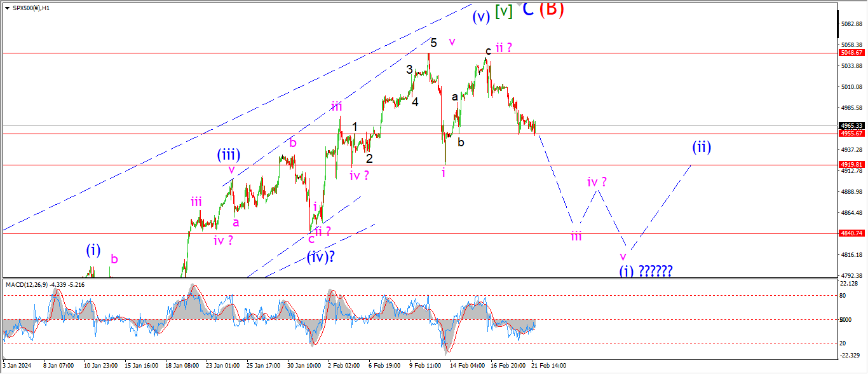The image size is (868, 374).
Task: Select the 5048.67 red price label
Action: tap(852, 53)
